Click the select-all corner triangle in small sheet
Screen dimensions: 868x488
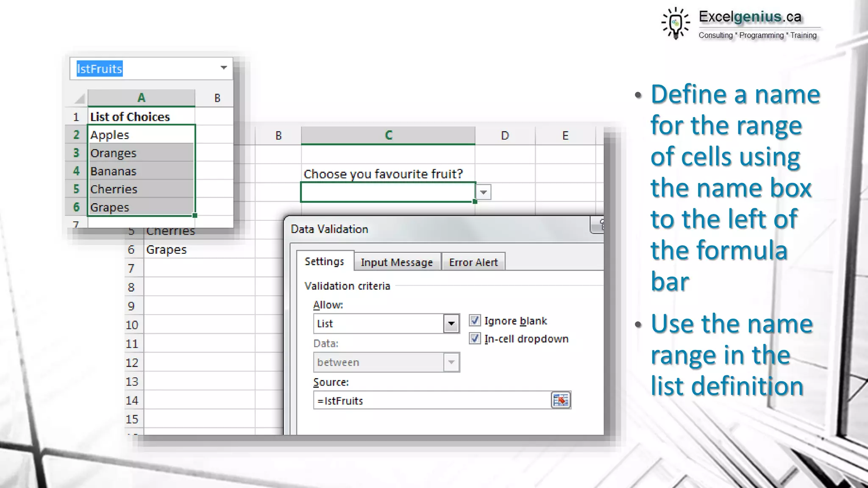(x=79, y=98)
